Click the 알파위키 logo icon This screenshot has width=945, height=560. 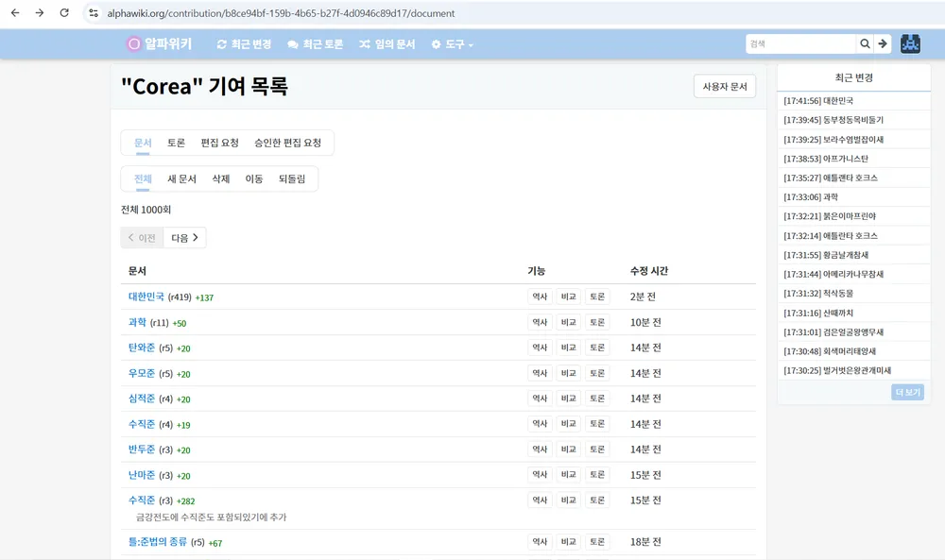point(132,43)
